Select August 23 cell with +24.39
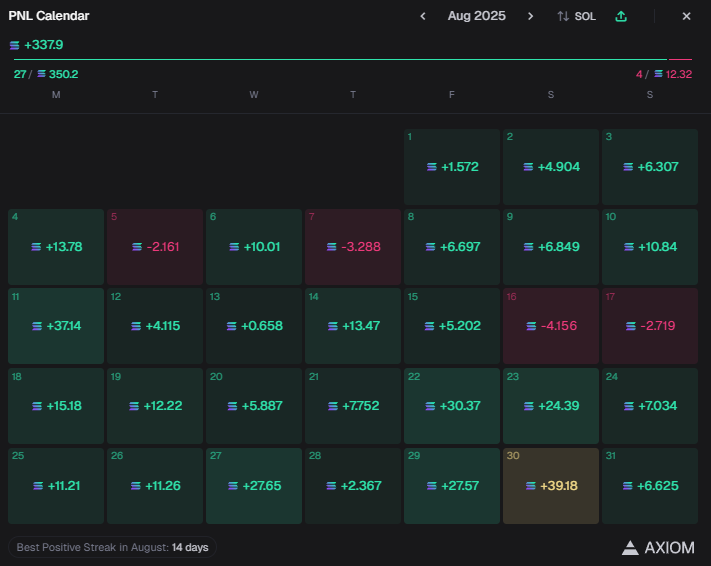Screen dimensions: 711x566 pyautogui.click(x=551, y=406)
